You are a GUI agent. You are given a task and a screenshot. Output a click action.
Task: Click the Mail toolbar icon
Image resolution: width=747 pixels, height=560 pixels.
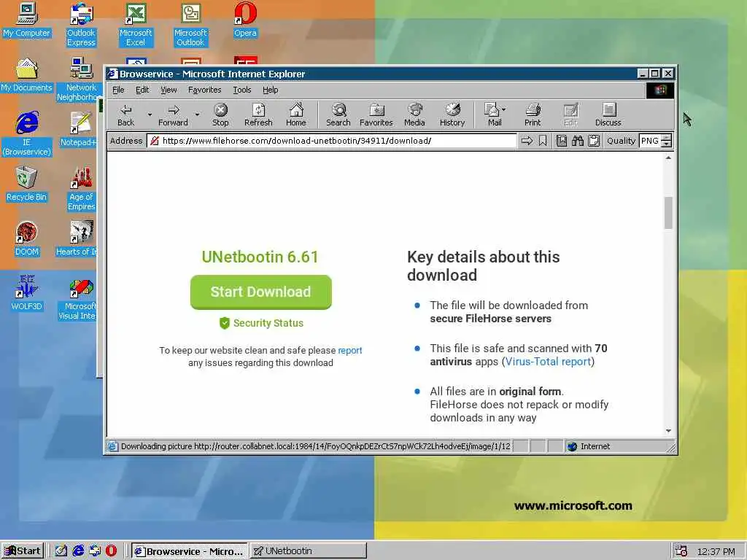tap(492, 115)
